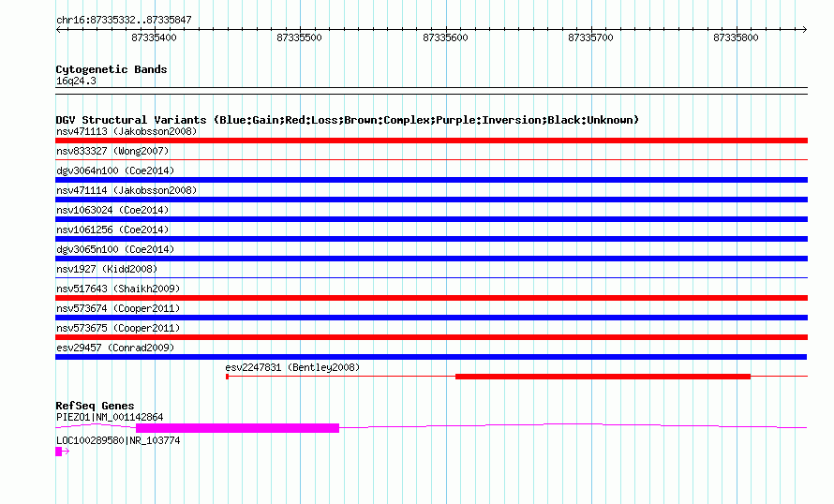Click the red bar under nsv471113 (Jakobsson2008)
Image resolution: width=834 pixels, height=504 pixels.
[x=431, y=141]
